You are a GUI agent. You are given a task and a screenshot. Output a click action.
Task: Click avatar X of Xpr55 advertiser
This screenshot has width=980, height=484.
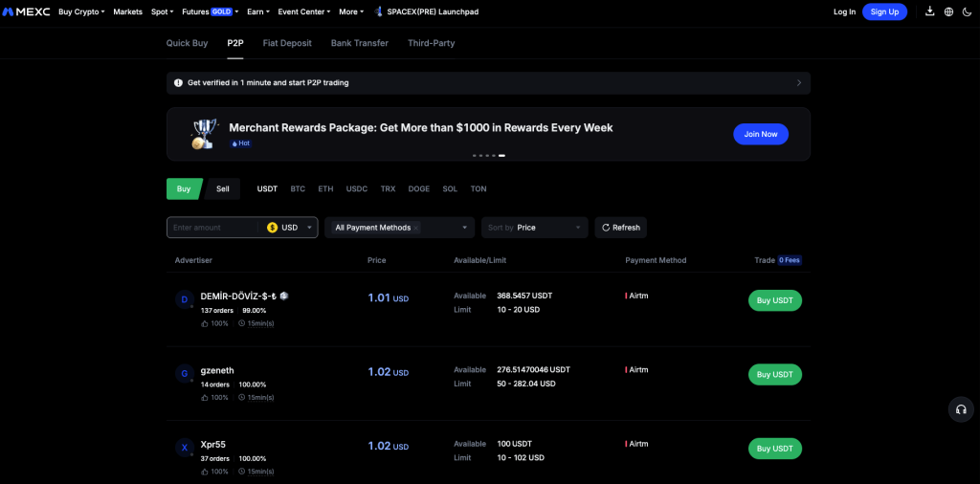[185, 448]
